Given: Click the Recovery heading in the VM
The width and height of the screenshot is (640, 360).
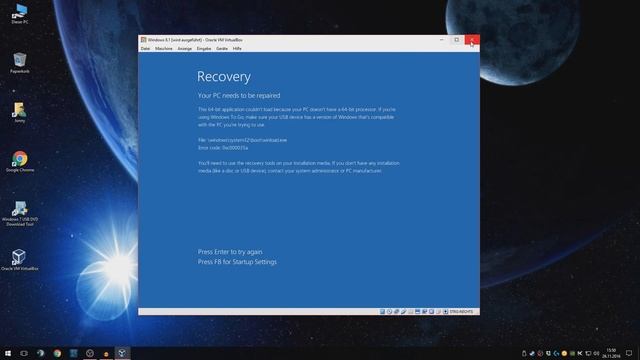Looking at the screenshot, I should coord(224,76).
